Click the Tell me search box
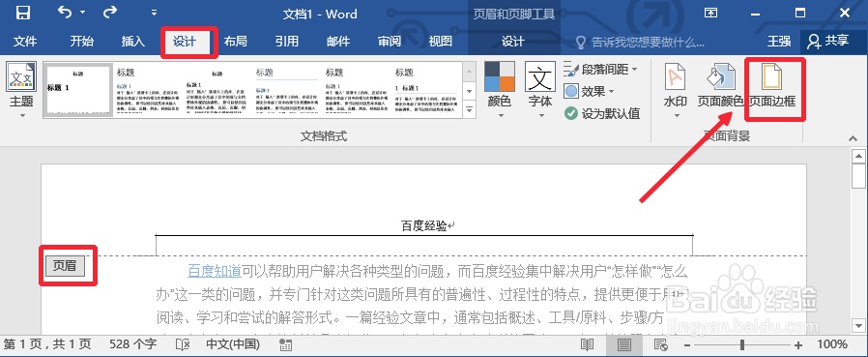This screenshot has width=868, height=357. click(x=640, y=42)
